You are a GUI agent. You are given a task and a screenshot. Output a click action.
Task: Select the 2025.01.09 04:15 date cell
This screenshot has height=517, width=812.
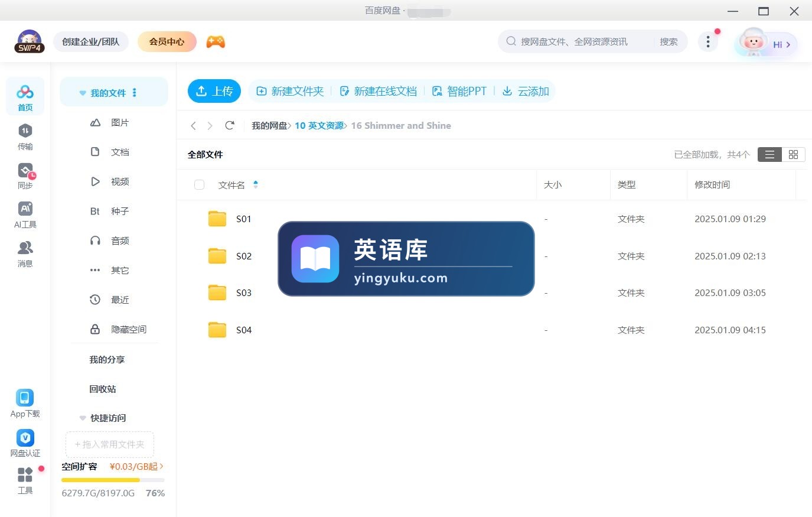click(730, 330)
